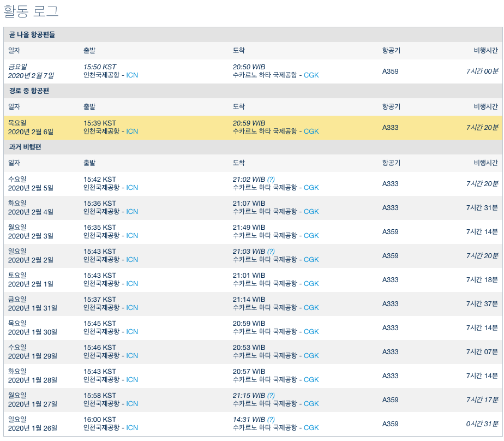This screenshot has height=441, width=504.
Task: Click CGK link in February 5 row
Action: pyautogui.click(x=311, y=188)
